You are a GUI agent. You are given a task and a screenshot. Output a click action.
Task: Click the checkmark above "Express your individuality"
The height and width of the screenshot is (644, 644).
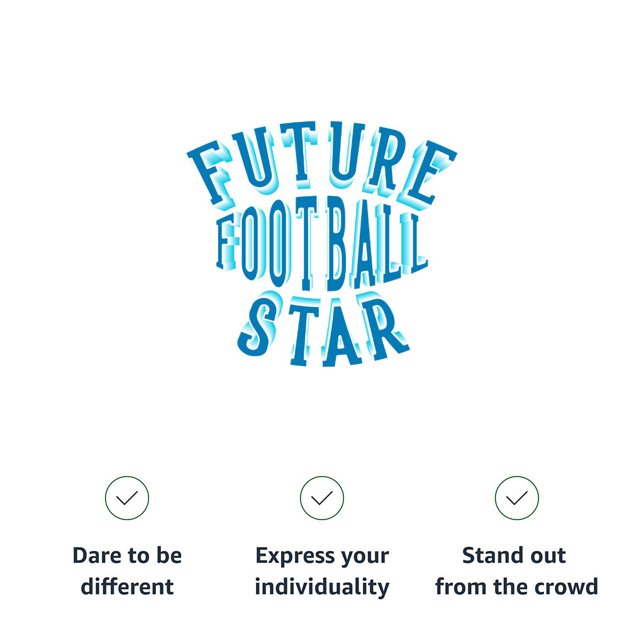pyautogui.click(x=322, y=498)
